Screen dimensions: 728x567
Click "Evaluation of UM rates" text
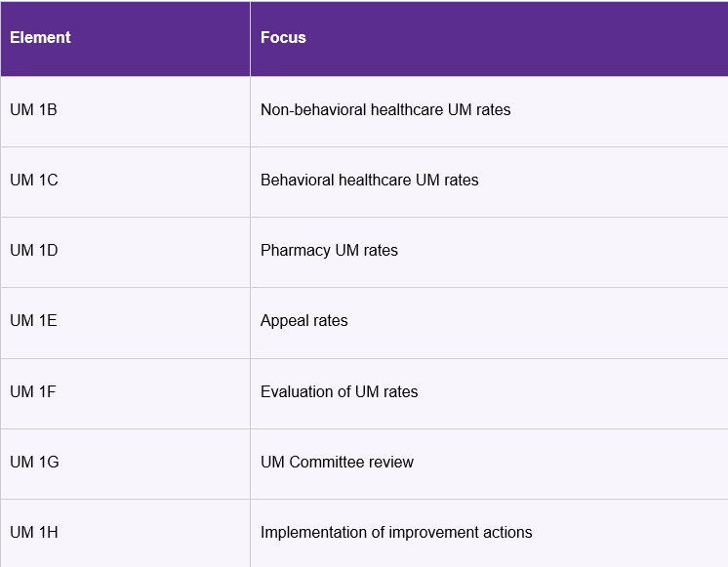[339, 392]
